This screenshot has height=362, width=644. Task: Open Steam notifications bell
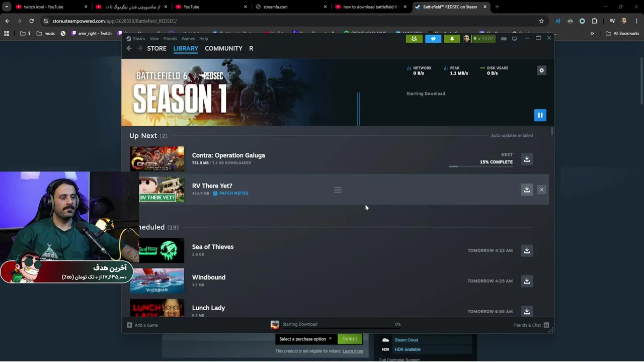click(452, 39)
